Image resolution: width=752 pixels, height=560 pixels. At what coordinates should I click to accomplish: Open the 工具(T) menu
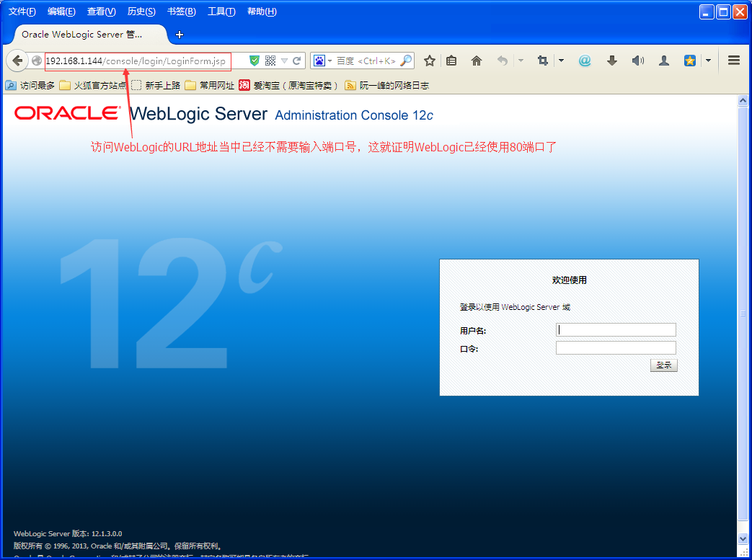tap(221, 12)
